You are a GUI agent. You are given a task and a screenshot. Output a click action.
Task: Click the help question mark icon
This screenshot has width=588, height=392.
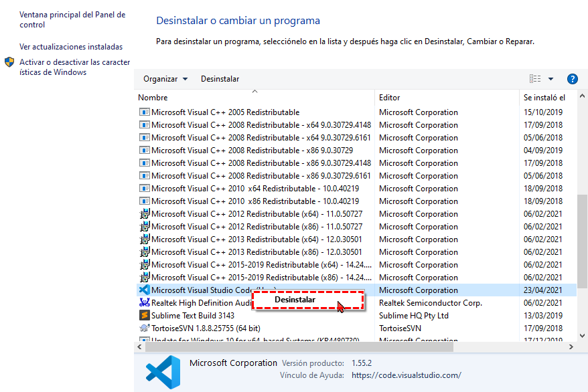[572, 79]
